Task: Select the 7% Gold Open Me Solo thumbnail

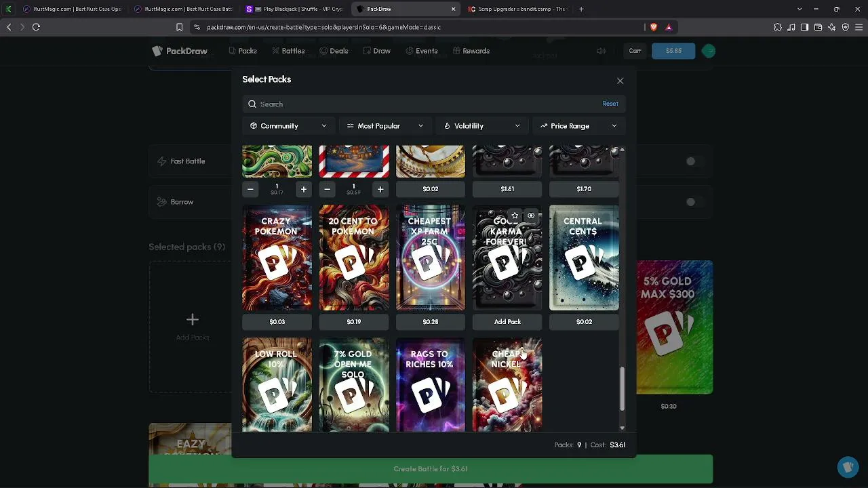Action: 354,384
